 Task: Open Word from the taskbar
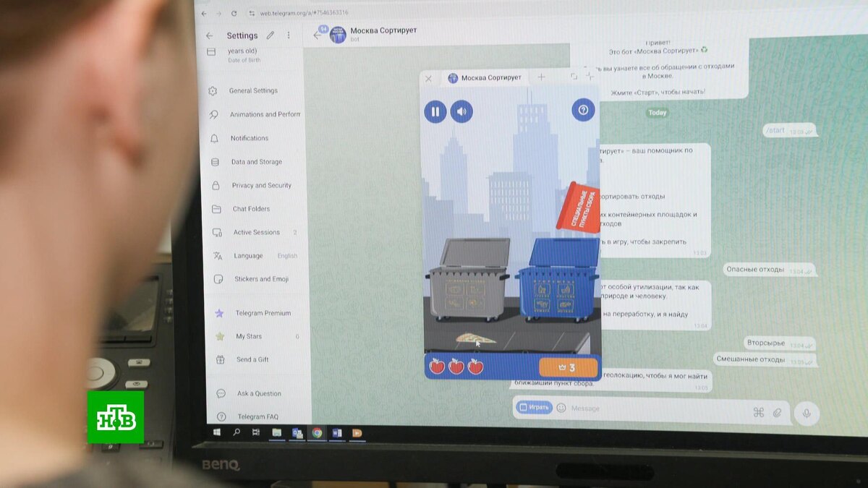[336, 433]
